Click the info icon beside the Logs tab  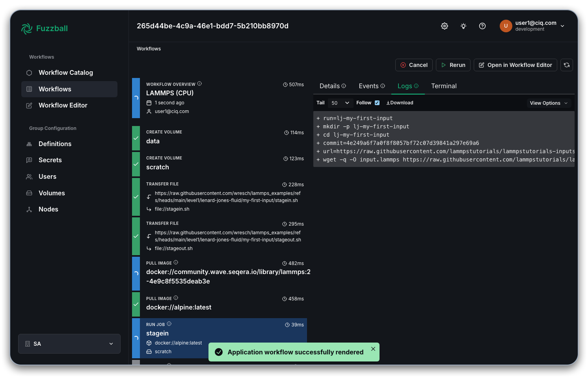click(416, 86)
